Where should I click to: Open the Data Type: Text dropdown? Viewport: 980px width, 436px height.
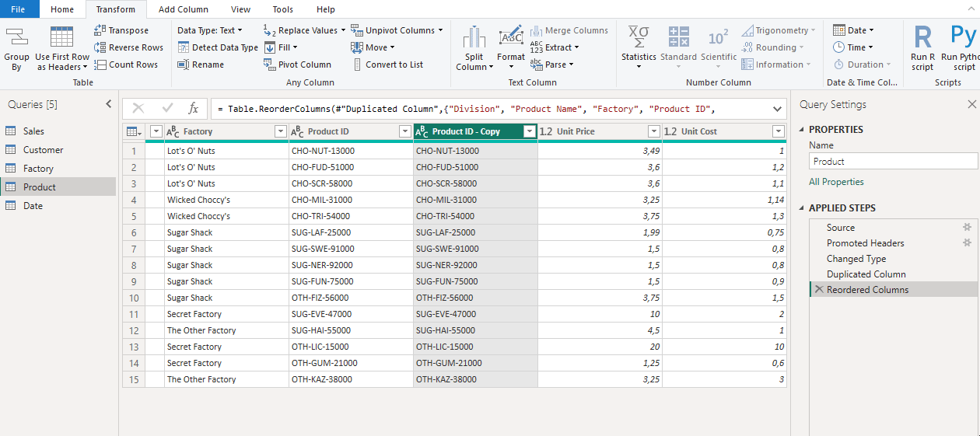pos(210,30)
